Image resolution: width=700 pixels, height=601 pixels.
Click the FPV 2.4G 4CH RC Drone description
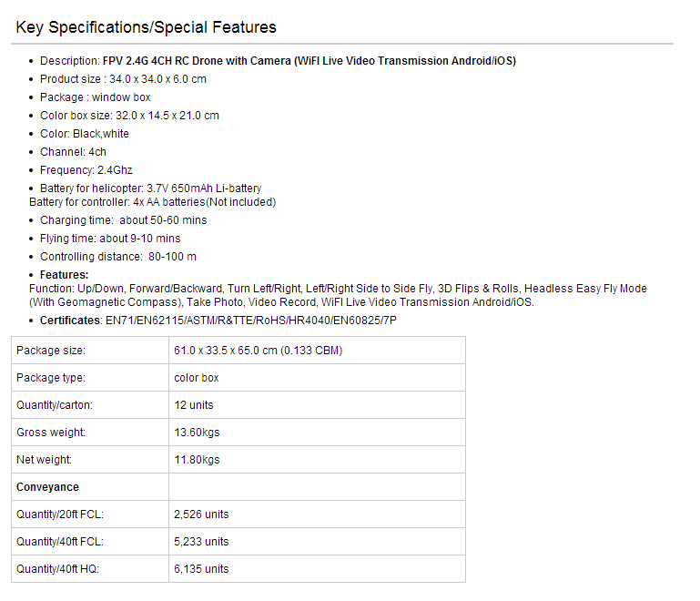tap(309, 61)
